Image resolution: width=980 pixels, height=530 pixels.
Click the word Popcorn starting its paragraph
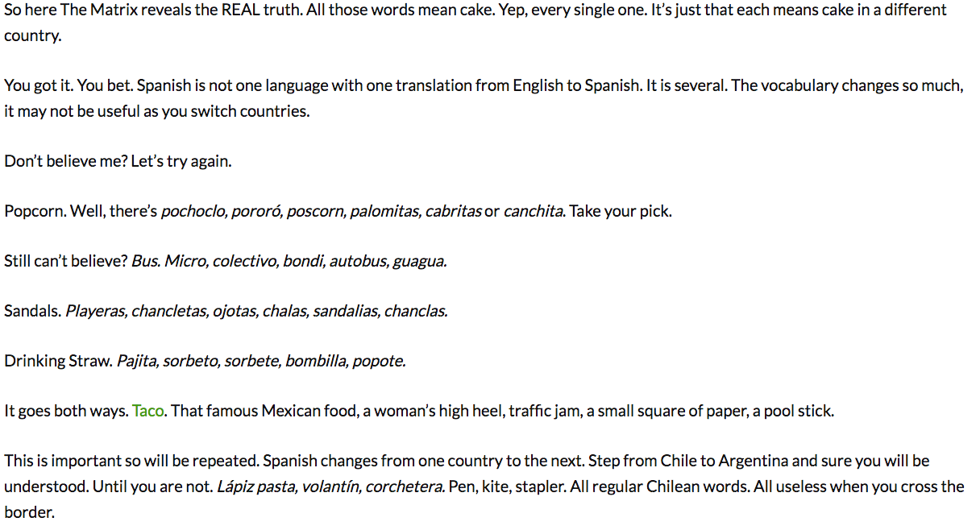point(35,212)
